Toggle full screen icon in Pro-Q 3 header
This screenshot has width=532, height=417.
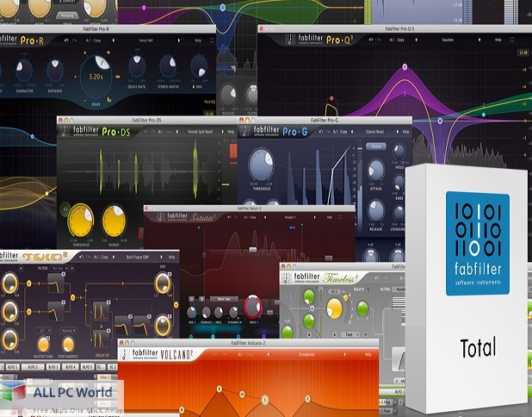point(511,40)
